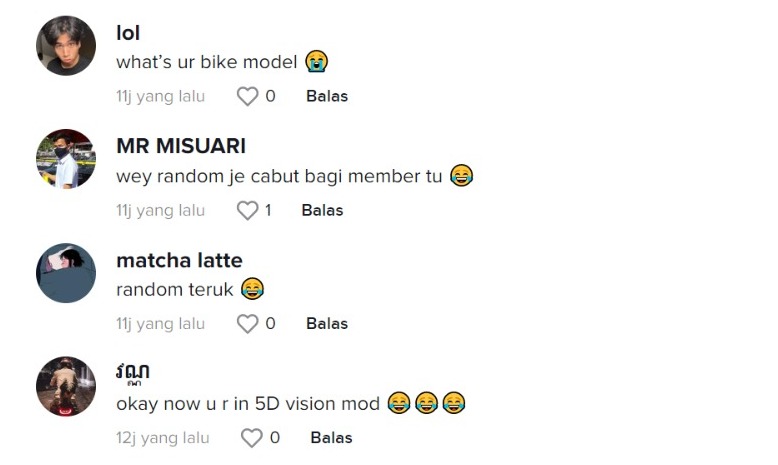Open matcha latte's avatar

(66, 273)
